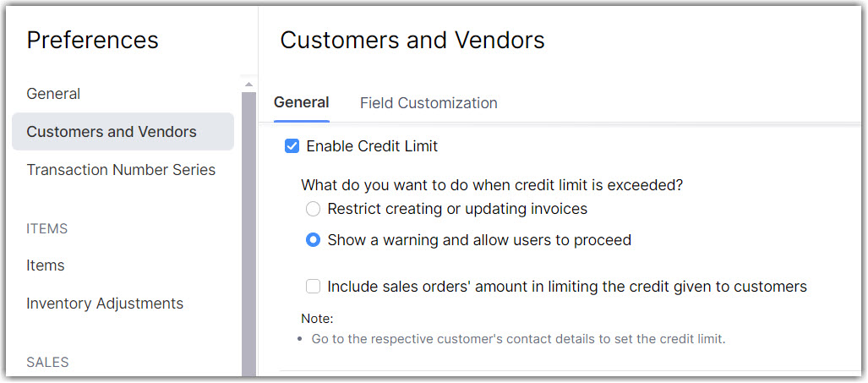
Task: Click the note about customer's contact details
Action: point(518,339)
